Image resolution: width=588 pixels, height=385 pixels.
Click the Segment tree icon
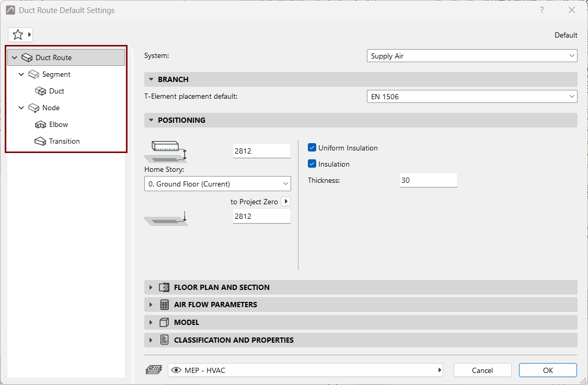pyautogui.click(x=34, y=75)
